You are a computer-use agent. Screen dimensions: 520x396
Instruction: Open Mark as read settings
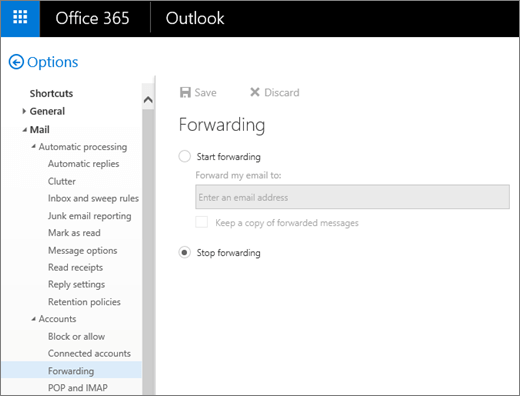(74, 233)
